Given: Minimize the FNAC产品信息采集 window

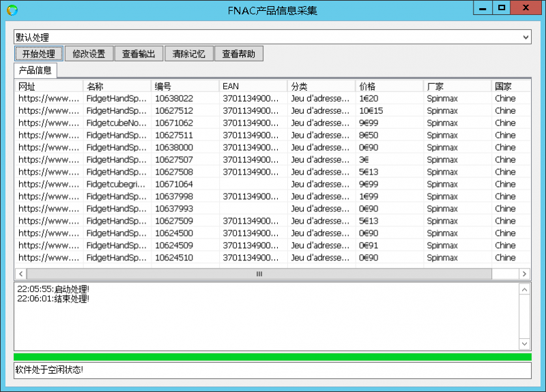Looking at the screenshot, I should point(483,7).
